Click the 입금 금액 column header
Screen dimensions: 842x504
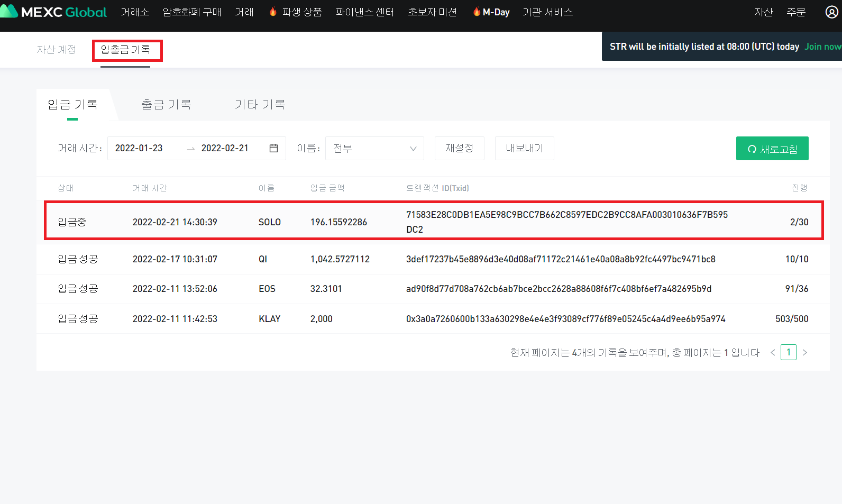[x=327, y=188]
